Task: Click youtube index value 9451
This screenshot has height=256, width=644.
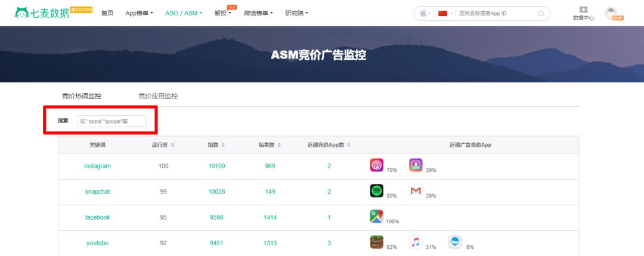Action: point(216,243)
